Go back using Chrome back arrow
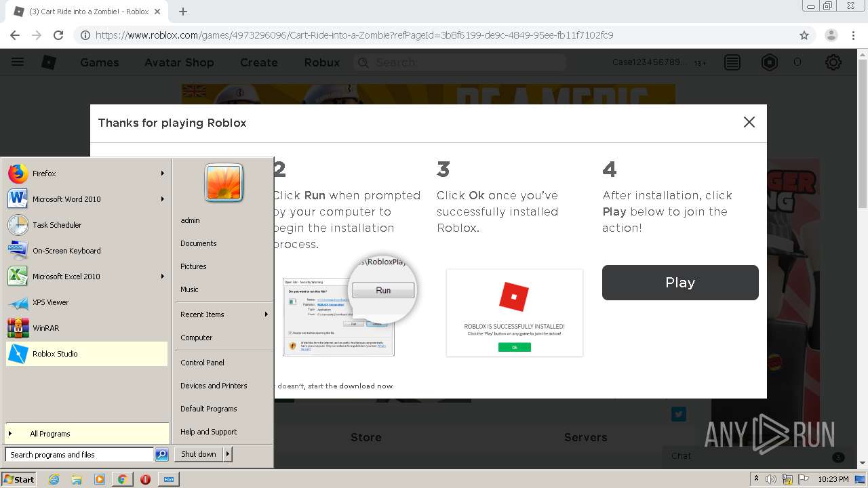 click(15, 35)
